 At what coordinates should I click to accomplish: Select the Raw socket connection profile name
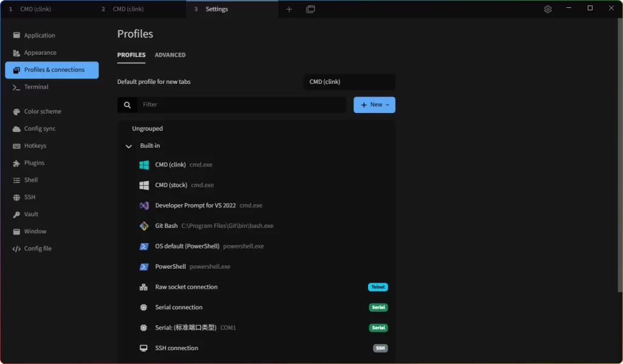point(186,287)
